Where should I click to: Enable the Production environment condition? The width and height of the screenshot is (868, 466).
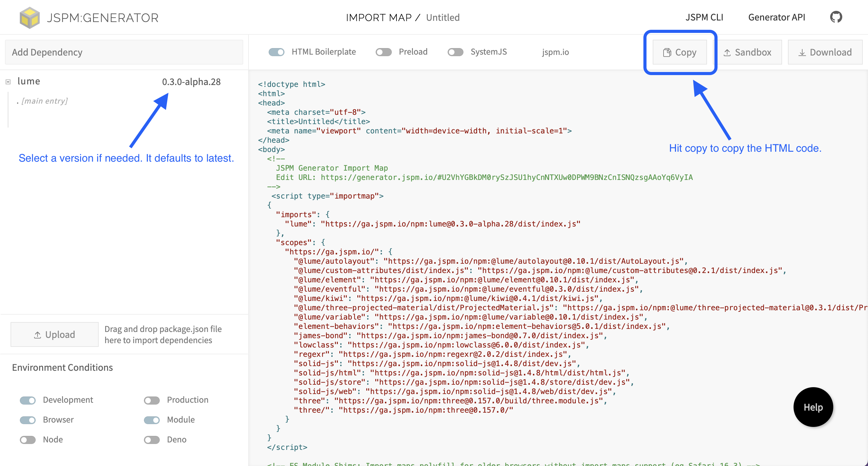coord(151,400)
